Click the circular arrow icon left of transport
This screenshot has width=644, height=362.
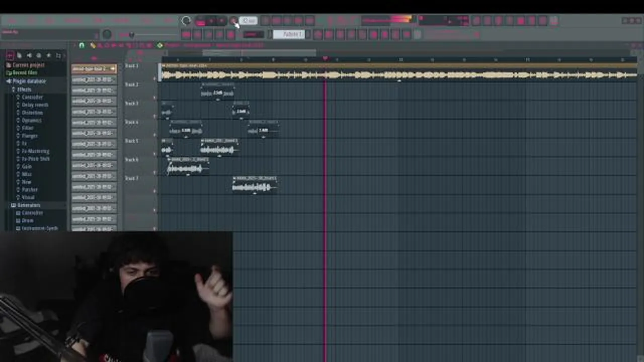[186, 21]
